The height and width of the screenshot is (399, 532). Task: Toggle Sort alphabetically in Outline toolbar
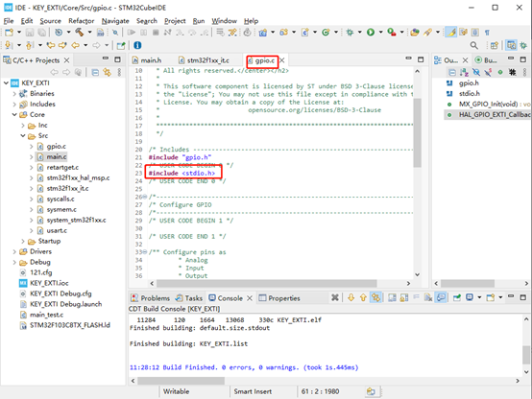464,72
